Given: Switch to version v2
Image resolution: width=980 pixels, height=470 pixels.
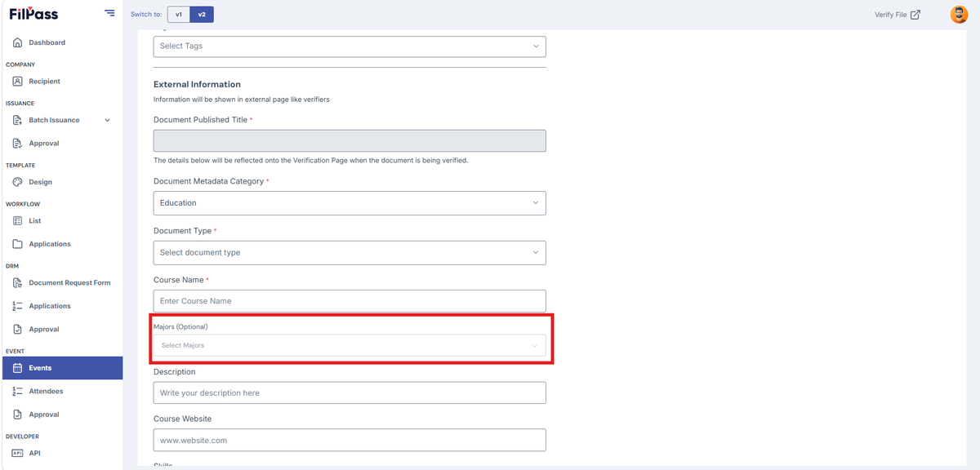Looking at the screenshot, I should 202,14.
